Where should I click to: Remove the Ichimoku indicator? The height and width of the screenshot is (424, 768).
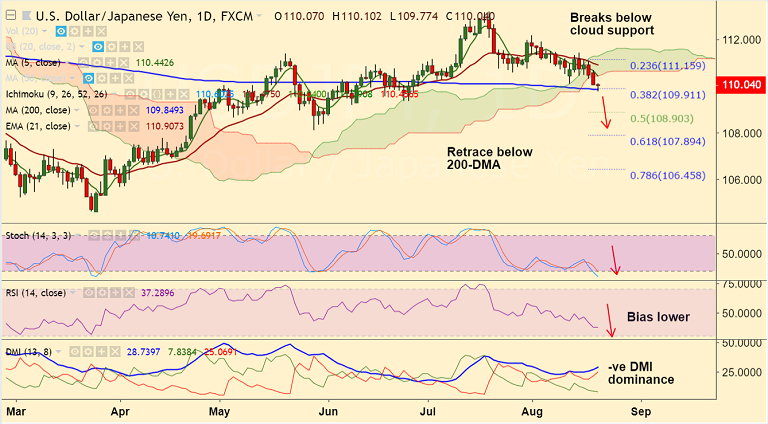click(x=184, y=94)
